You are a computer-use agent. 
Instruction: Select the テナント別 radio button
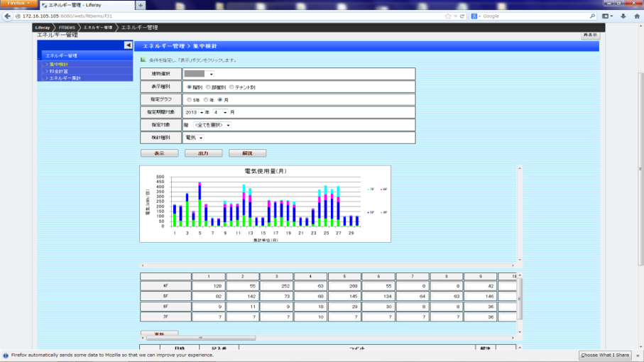coord(231,87)
